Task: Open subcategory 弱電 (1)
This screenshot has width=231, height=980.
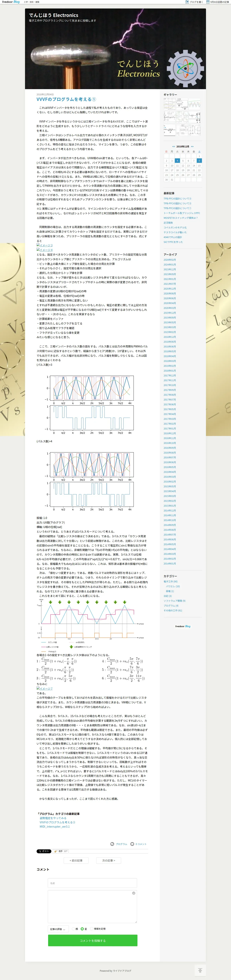Action: pyautogui.click(x=170, y=591)
